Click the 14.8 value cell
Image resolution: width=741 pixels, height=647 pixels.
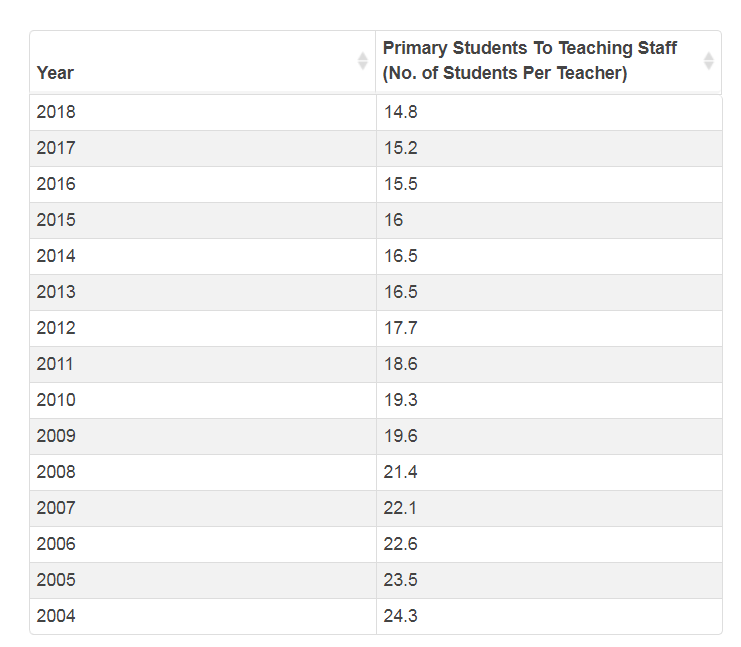[400, 112]
